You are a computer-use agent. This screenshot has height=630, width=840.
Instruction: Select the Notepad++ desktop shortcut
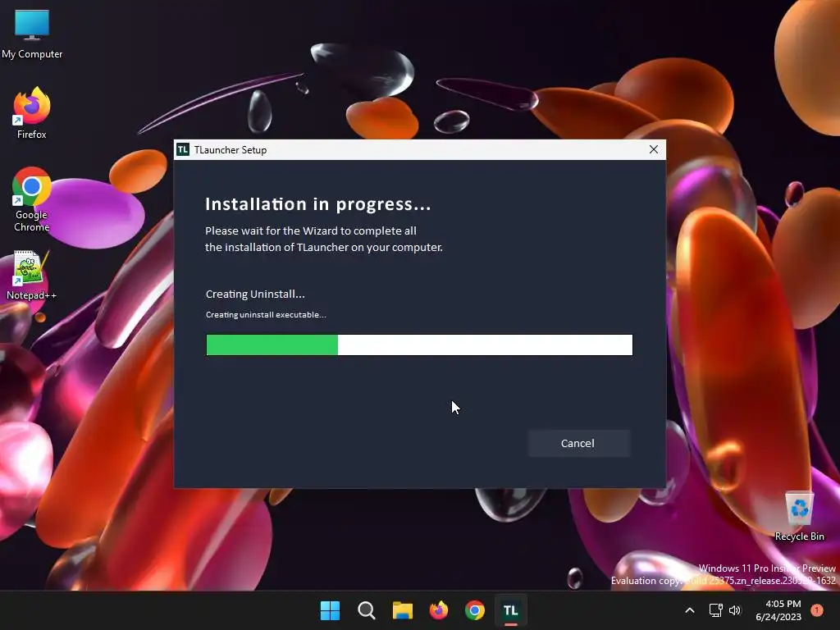[x=32, y=275]
